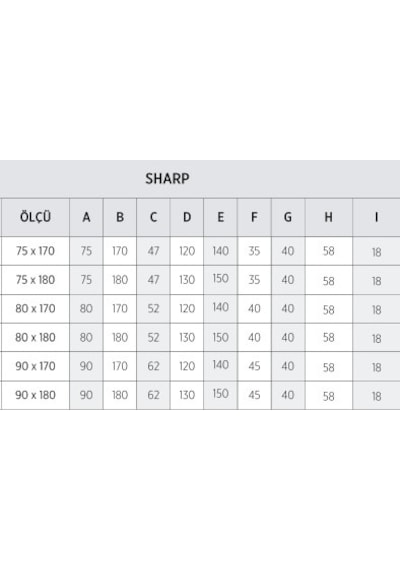Viewport: 400px width, 570px height.
Task: Select column header I
Action: coord(376,217)
